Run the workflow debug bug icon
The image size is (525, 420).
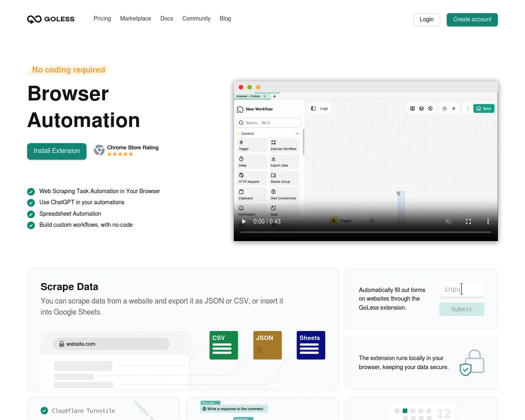[444, 108]
